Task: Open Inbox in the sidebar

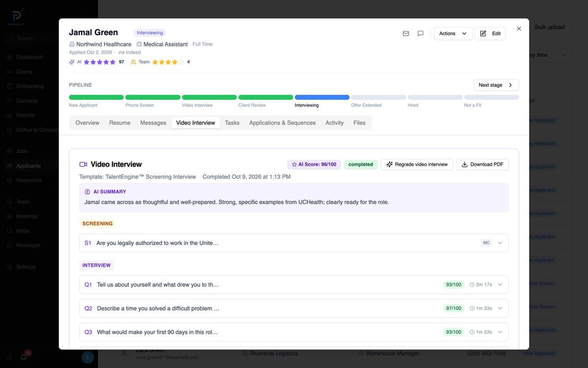Action: (23, 231)
